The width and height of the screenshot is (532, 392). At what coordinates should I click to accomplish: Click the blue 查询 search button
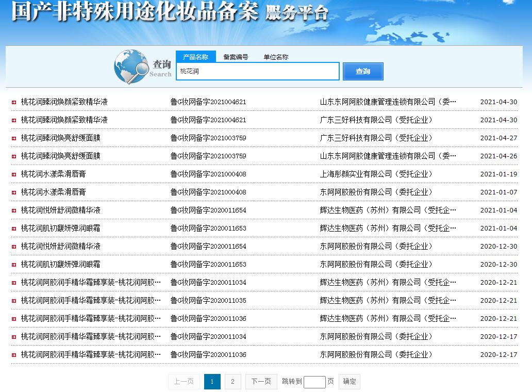click(363, 71)
